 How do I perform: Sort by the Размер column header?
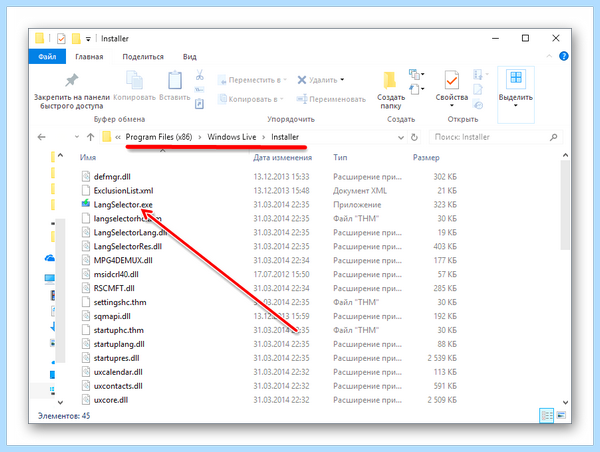pos(426,157)
